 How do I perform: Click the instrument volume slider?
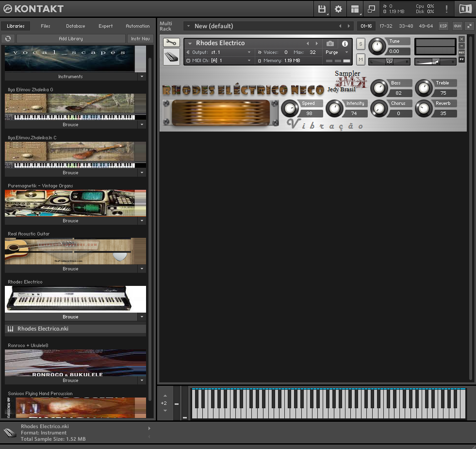pyautogui.click(x=435, y=62)
